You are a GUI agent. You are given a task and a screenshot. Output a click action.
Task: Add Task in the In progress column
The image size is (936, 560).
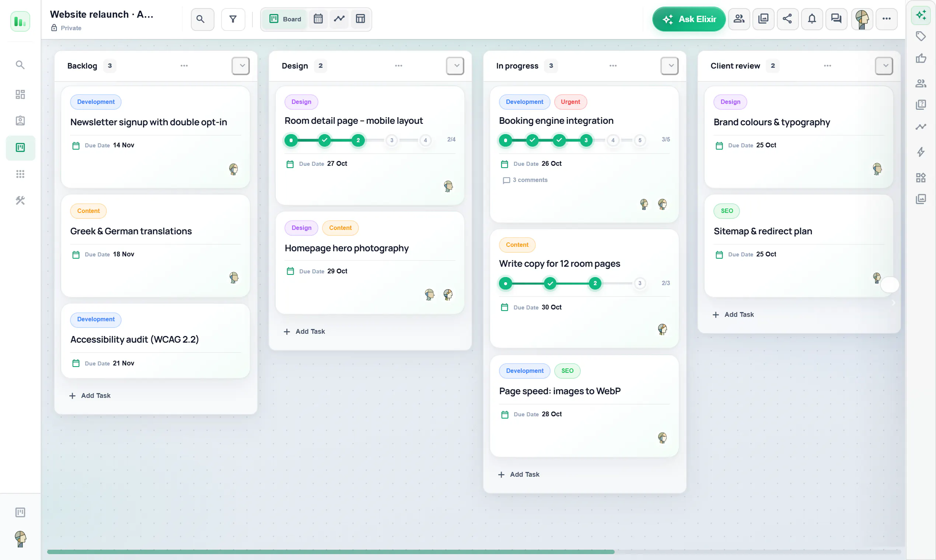point(518,474)
